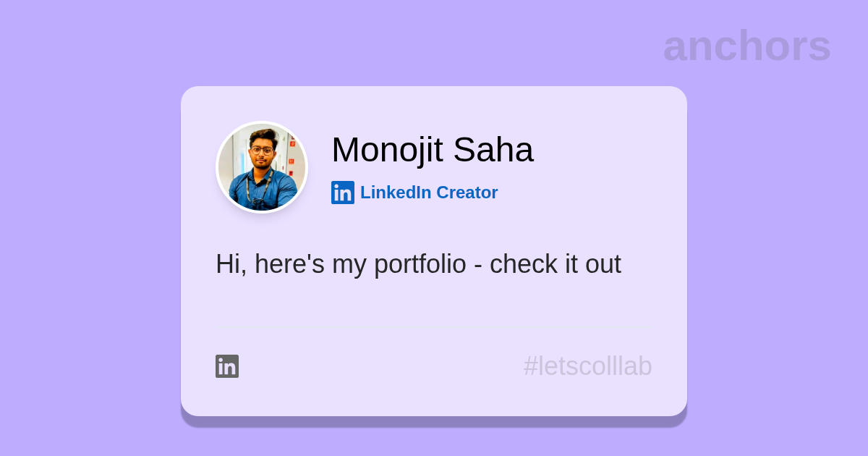Viewport: 868px width, 456px height.
Task: Click the #letscolllab hashtag
Action: pos(587,366)
